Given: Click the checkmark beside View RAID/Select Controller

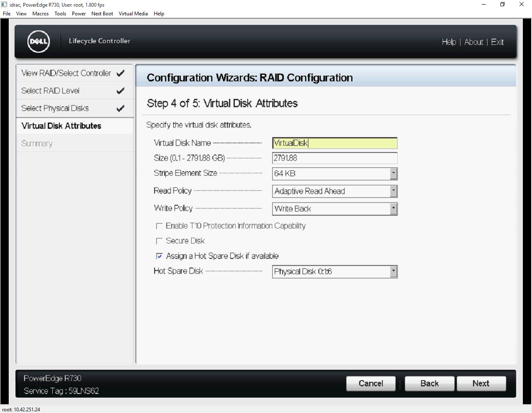Looking at the screenshot, I should click(x=121, y=73).
